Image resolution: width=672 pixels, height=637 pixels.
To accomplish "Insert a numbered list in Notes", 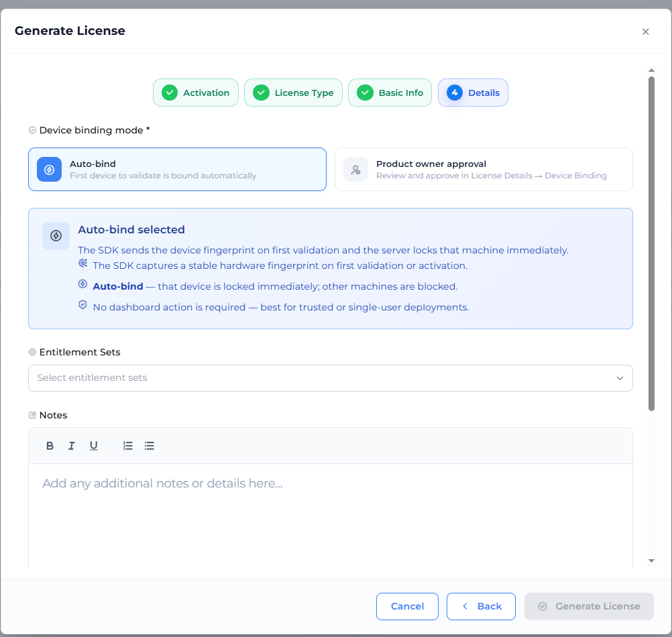I will click(127, 445).
